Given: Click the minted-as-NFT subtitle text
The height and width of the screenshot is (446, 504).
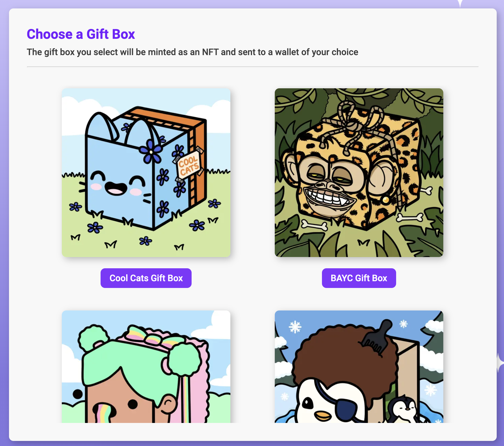Looking at the screenshot, I should point(192,52).
